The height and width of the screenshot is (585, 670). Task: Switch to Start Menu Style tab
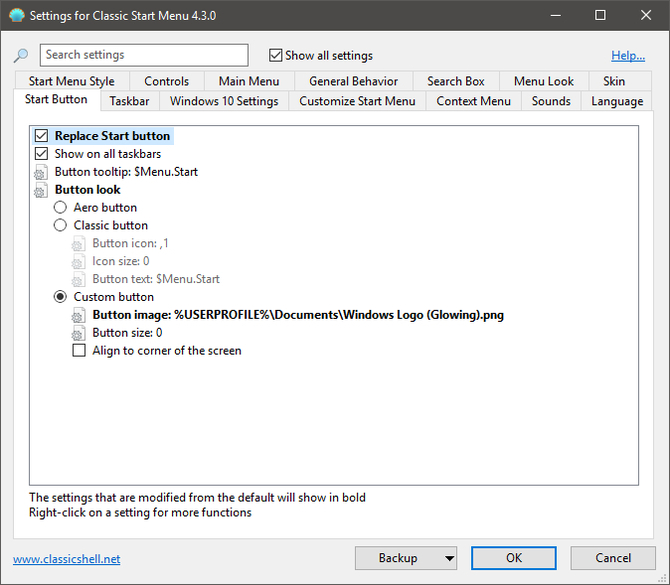coord(72,81)
